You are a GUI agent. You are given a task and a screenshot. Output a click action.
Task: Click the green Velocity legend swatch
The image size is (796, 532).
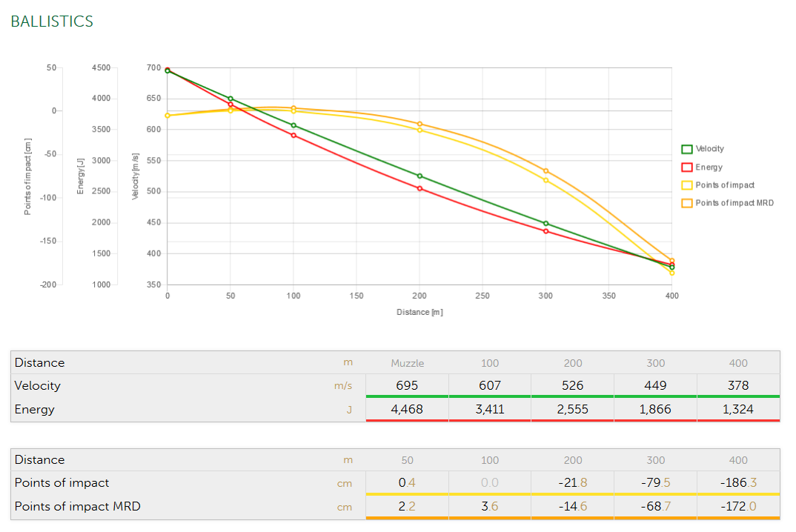tap(686, 149)
